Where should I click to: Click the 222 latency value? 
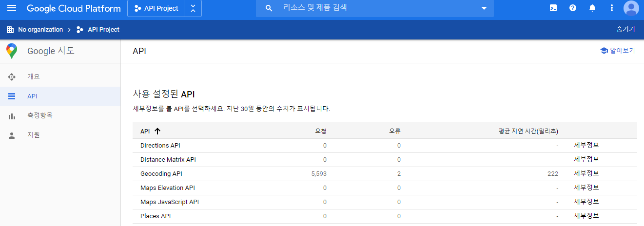(552, 174)
